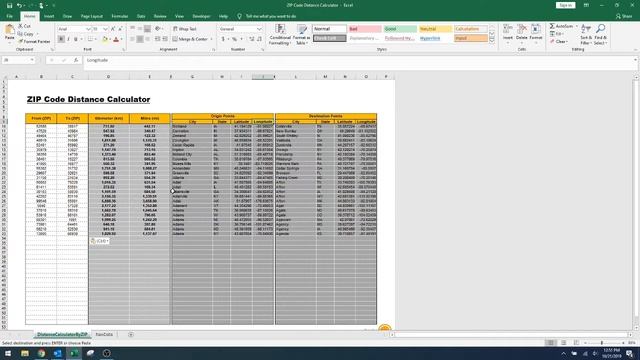Click the Merge & Center button

coord(190,39)
